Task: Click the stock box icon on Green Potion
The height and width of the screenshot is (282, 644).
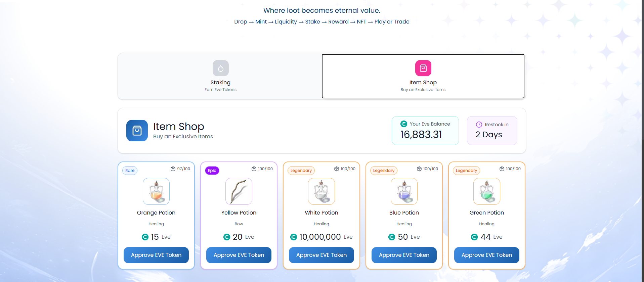Action: pos(502,169)
